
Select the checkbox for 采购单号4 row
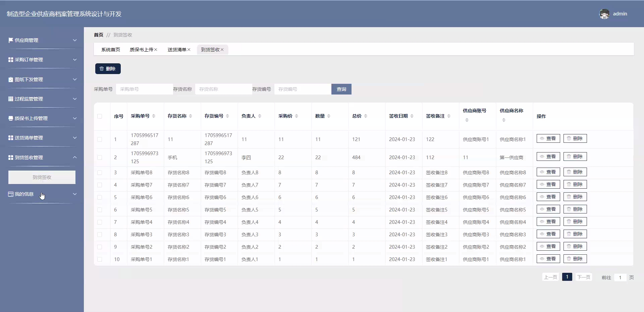point(100,222)
